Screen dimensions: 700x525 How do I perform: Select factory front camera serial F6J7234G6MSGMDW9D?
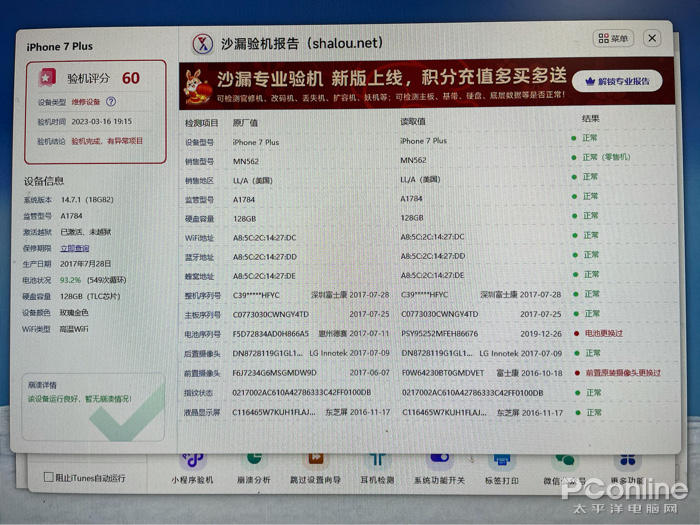[274, 373]
